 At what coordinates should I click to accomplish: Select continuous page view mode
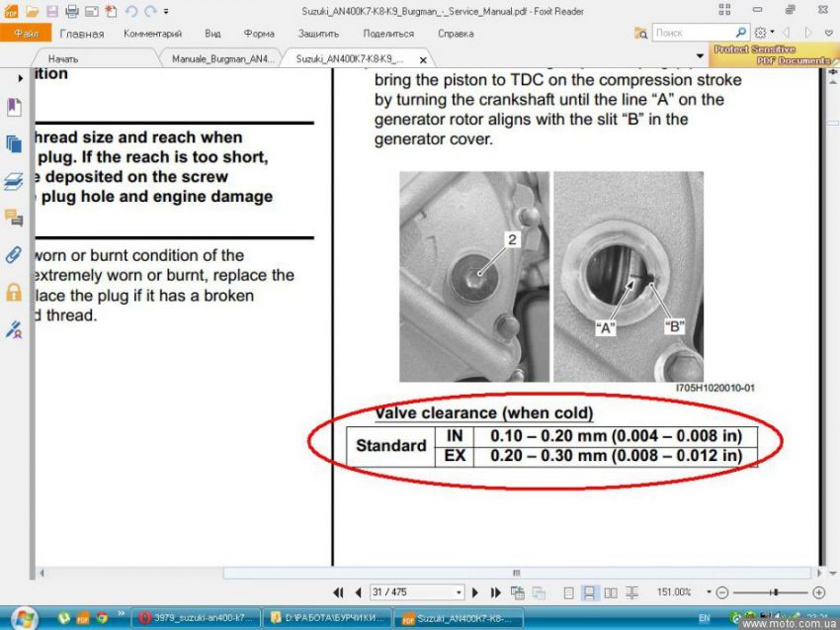[589, 592]
